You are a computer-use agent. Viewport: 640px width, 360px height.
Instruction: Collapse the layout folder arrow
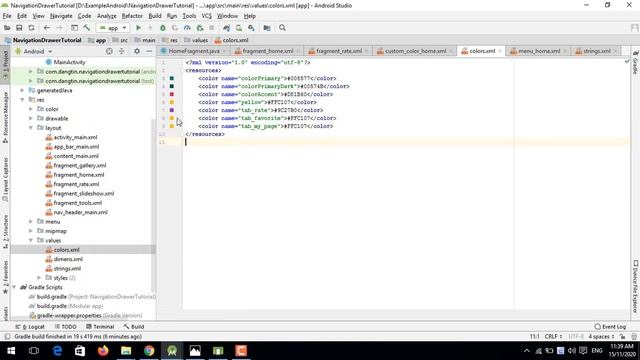31,128
